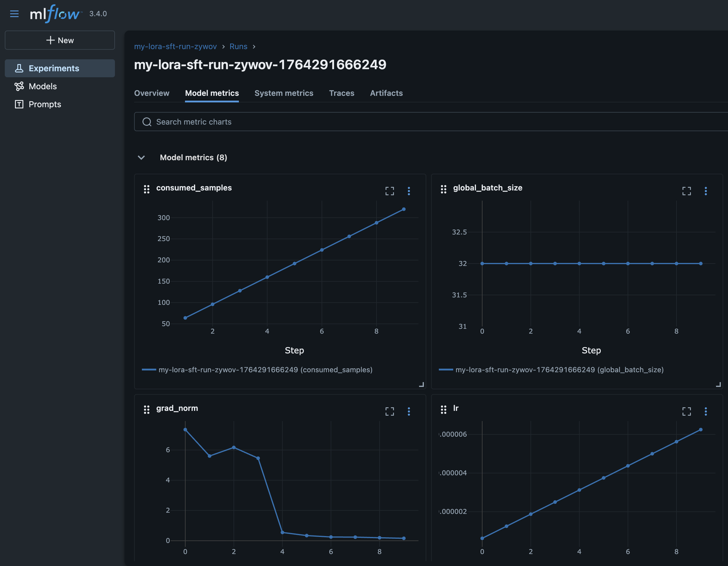Navigate to my-lora-sft-run-zywov experiment breadcrumb

(x=176, y=46)
